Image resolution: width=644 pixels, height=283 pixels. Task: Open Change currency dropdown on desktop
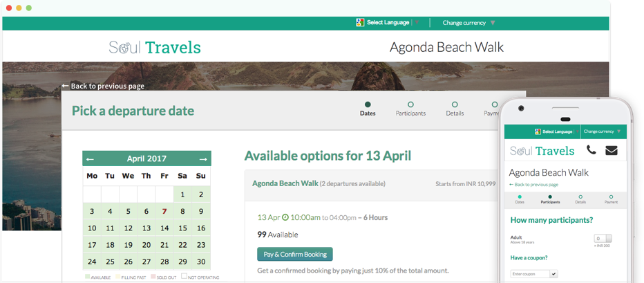pos(468,23)
